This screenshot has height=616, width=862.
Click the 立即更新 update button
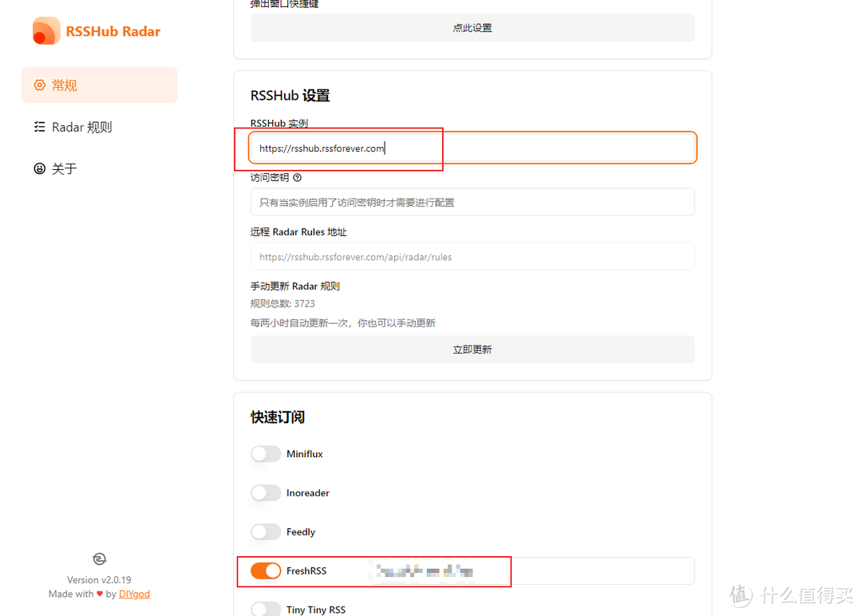(473, 349)
